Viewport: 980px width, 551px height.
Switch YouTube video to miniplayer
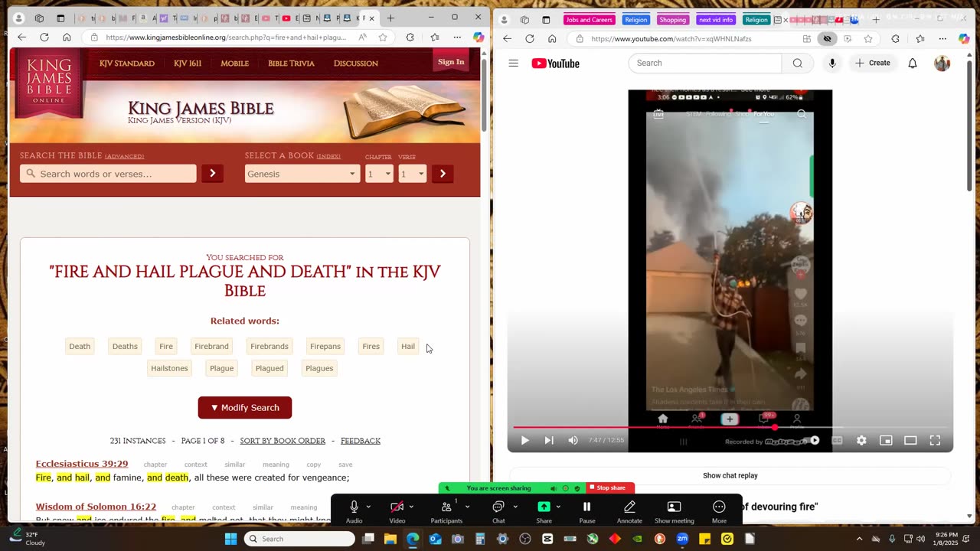886,440
